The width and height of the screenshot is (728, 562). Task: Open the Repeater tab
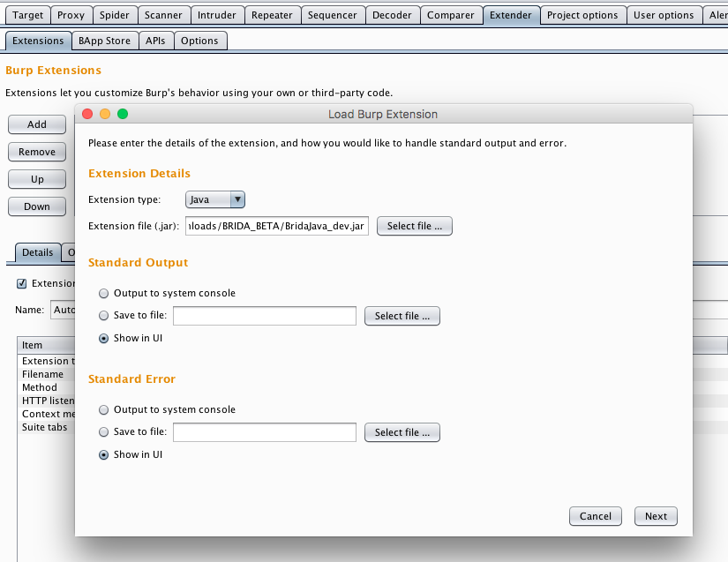pos(272,14)
